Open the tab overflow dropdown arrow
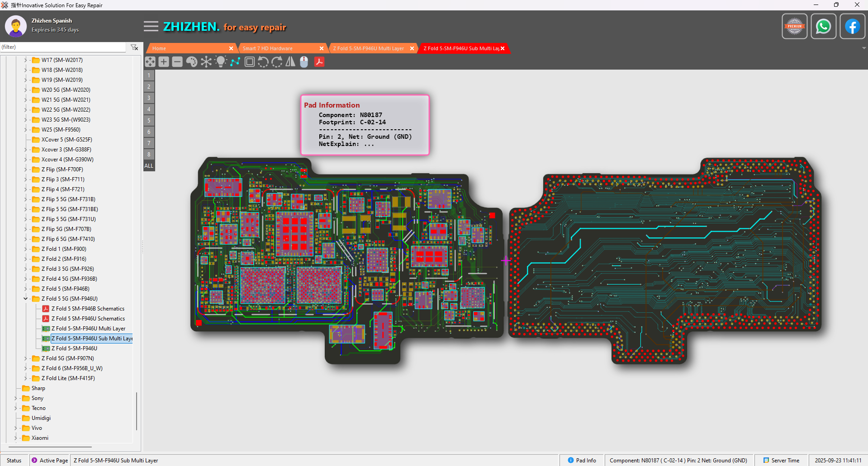 tap(864, 48)
